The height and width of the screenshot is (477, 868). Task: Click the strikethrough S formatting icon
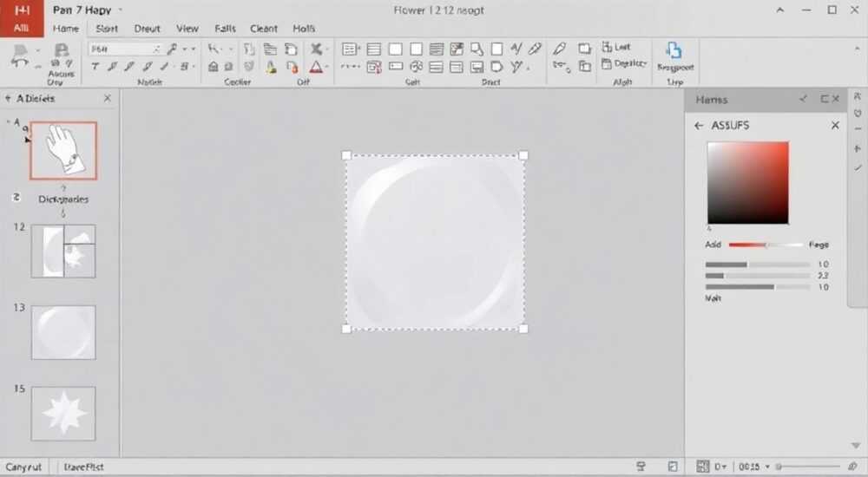click(x=184, y=67)
